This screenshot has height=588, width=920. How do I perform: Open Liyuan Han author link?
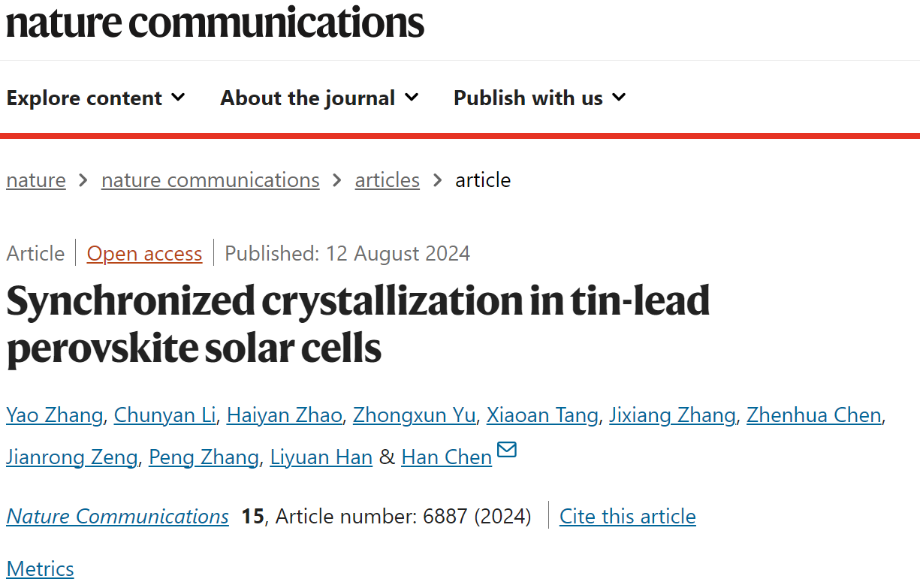pos(321,457)
